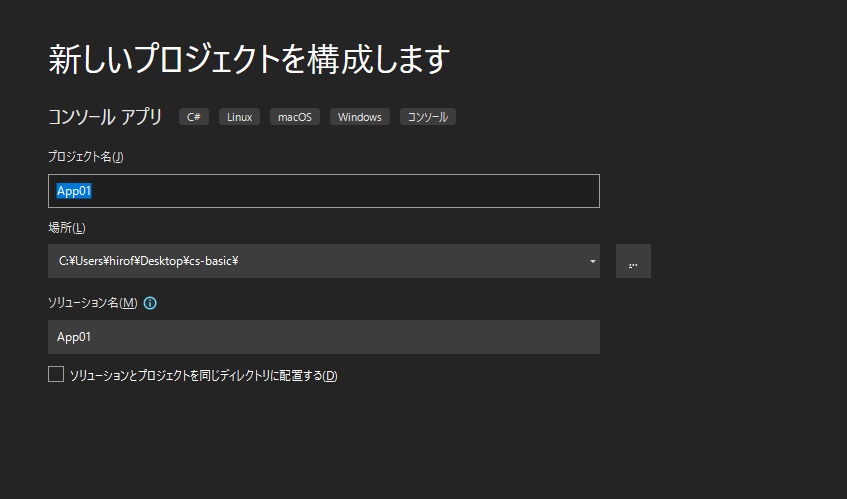Enable the same-directory solution checkbox
The image size is (847, 499).
tap(56, 375)
